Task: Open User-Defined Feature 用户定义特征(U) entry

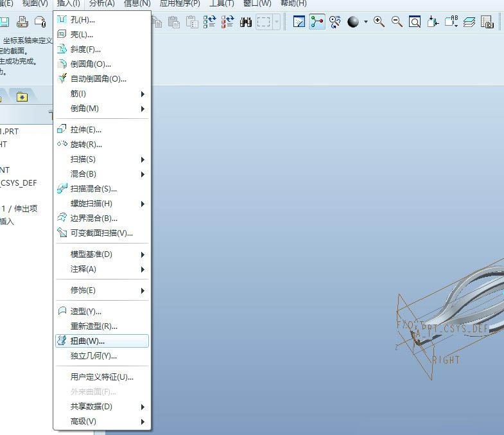Action: [x=102, y=377]
